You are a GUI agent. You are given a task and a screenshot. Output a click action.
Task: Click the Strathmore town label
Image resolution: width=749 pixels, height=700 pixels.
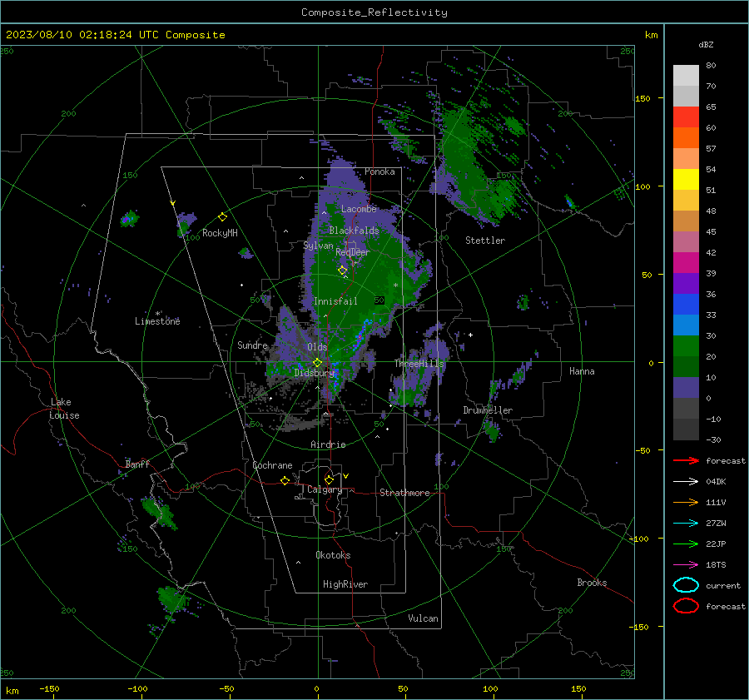point(404,493)
